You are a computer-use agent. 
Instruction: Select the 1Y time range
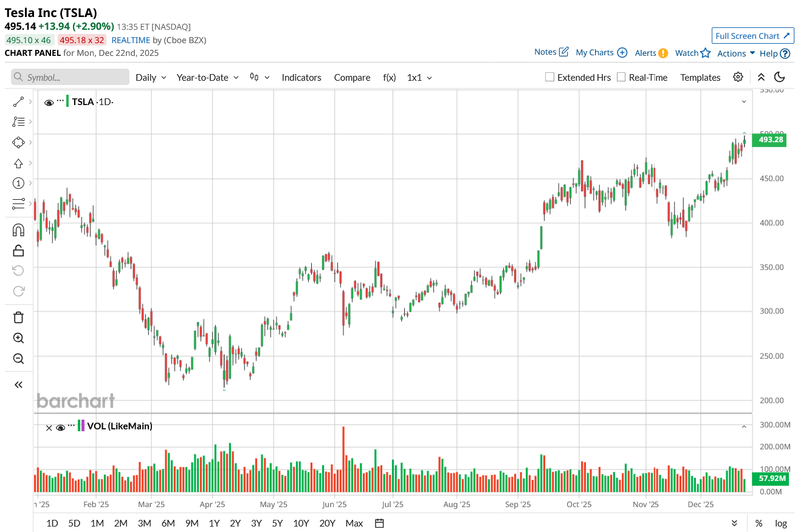point(214,523)
